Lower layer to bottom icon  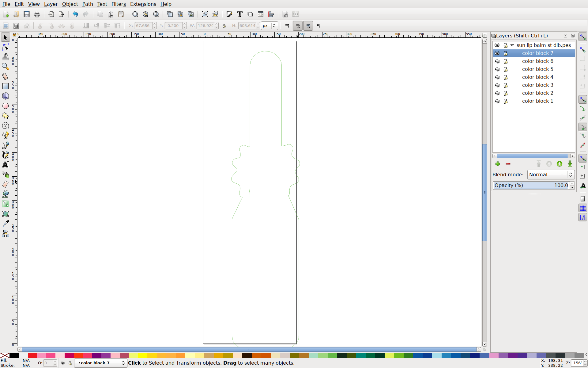click(570, 164)
